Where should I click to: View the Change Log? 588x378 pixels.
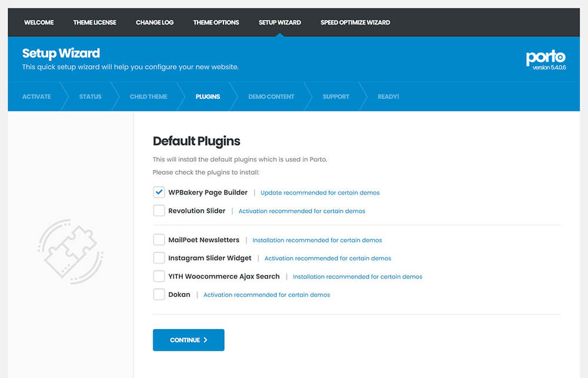154,22
